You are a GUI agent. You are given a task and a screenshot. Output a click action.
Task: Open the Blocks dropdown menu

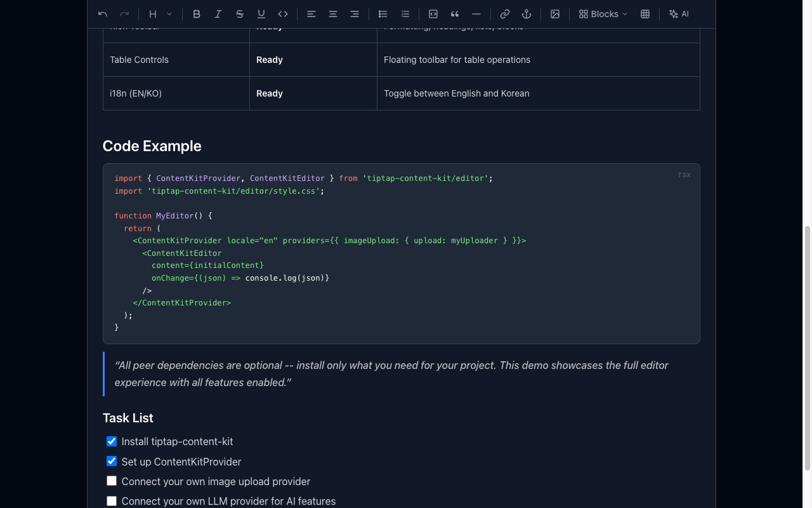coord(603,14)
